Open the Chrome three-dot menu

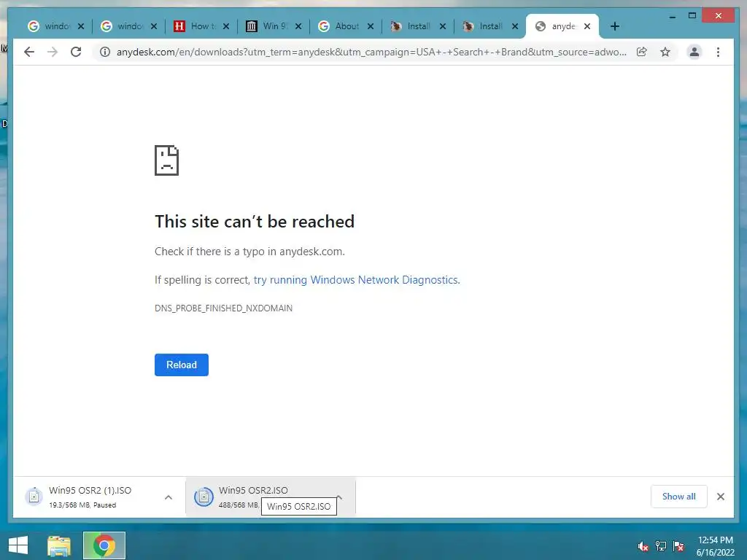click(718, 52)
